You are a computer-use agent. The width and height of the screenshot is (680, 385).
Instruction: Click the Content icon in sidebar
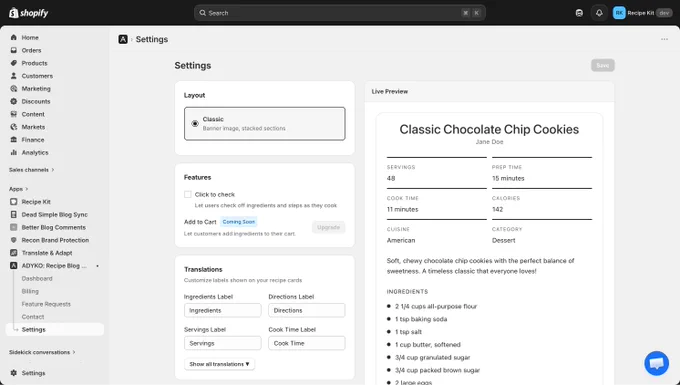14,114
